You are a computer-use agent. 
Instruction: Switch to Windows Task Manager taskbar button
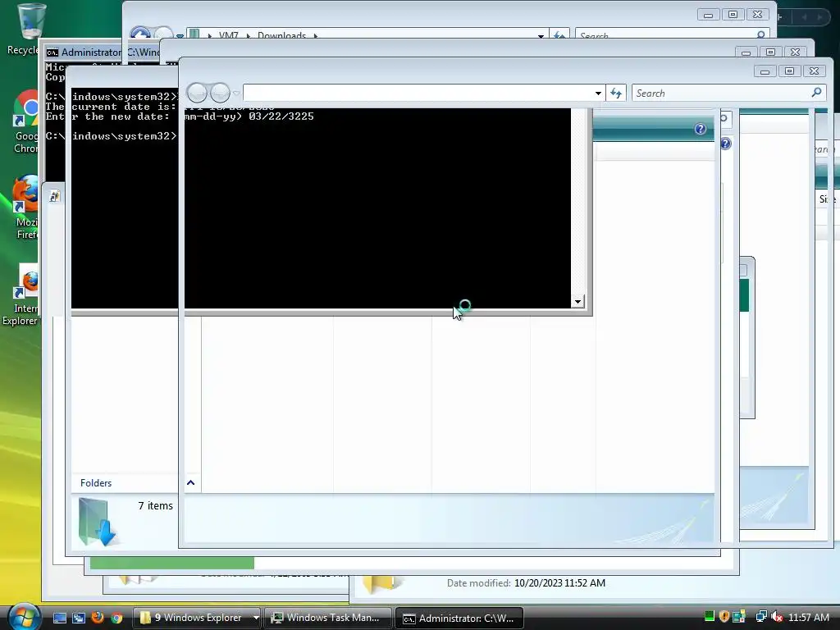pos(328,618)
